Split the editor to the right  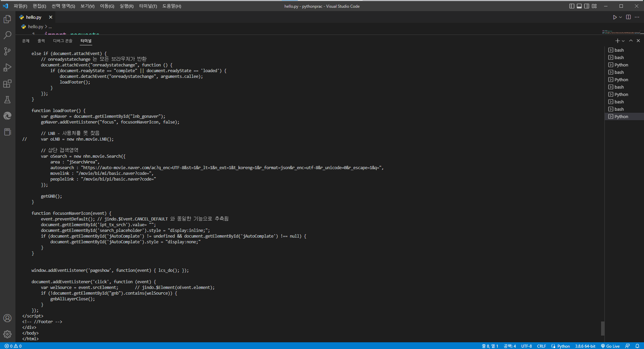(628, 17)
